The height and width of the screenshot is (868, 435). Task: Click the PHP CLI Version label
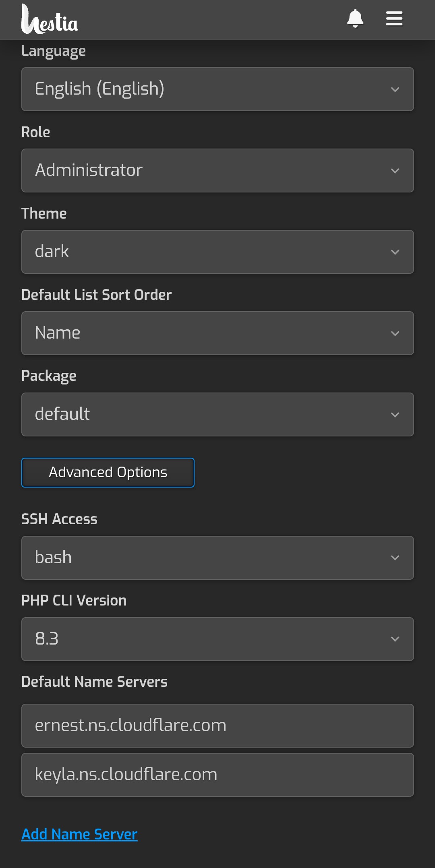click(74, 600)
